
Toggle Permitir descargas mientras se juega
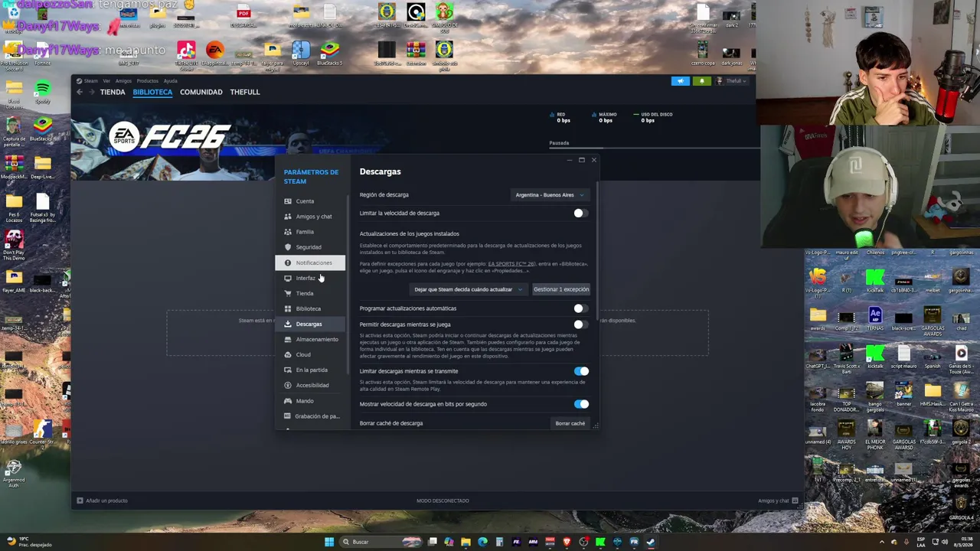click(x=581, y=324)
